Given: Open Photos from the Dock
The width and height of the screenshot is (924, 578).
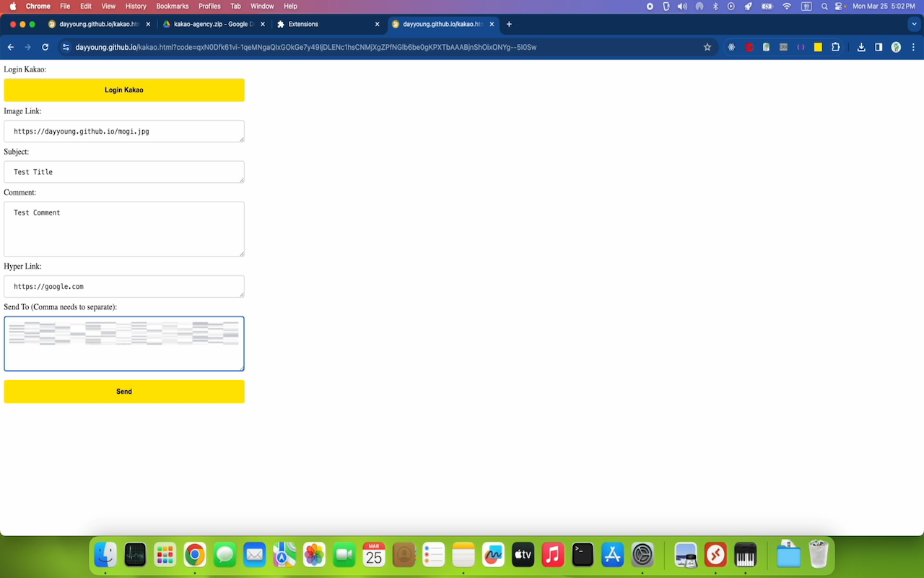Looking at the screenshot, I should (x=314, y=555).
